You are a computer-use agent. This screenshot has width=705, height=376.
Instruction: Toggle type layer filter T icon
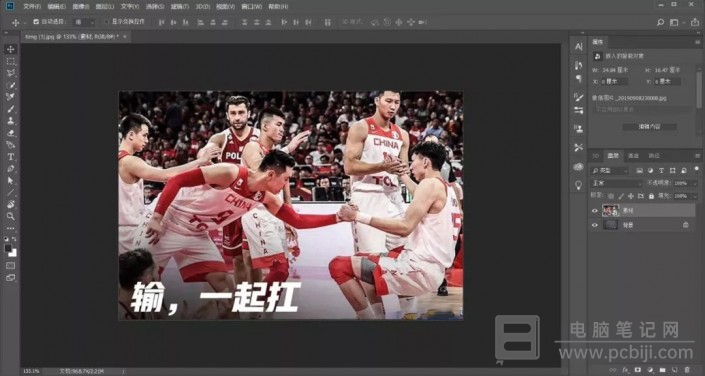point(661,170)
